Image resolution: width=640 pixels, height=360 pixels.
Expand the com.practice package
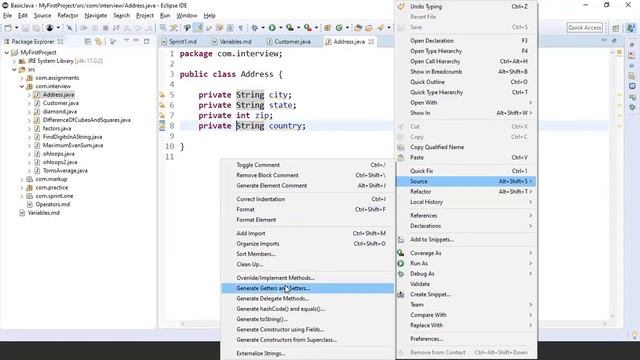(22, 188)
